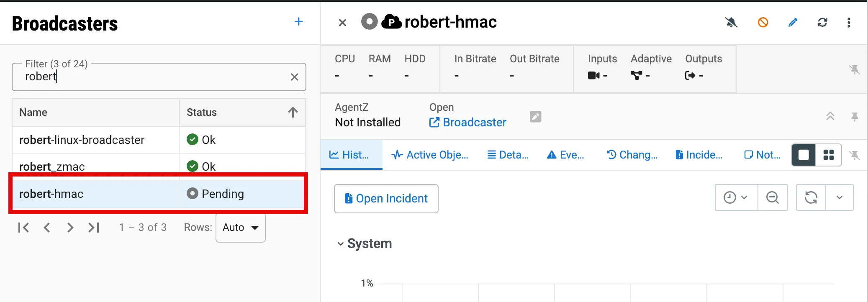Image resolution: width=868 pixels, height=302 pixels.
Task: Sort by the Status column arrow
Action: tap(293, 112)
